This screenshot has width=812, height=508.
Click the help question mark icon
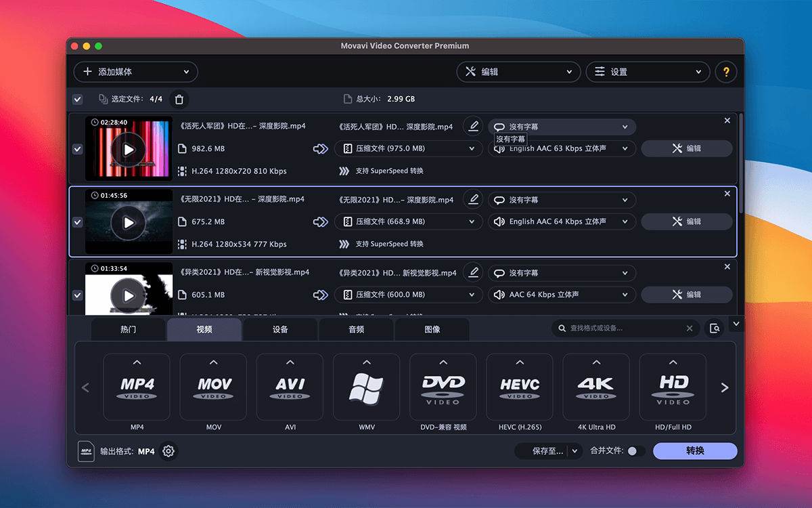pos(726,72)
